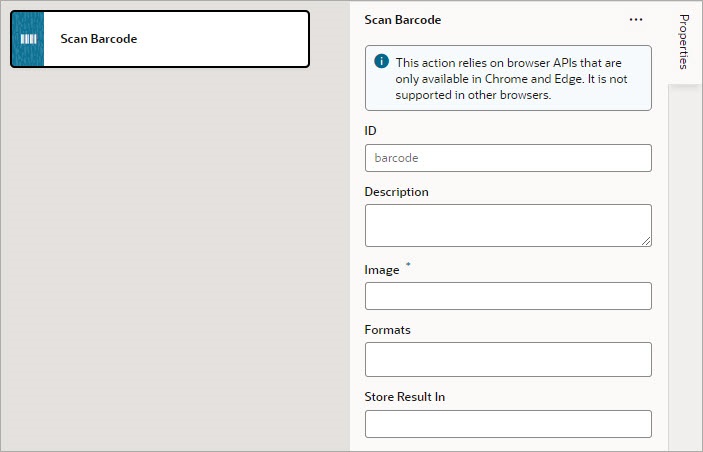Click the blue info icon in the banner

381,61
